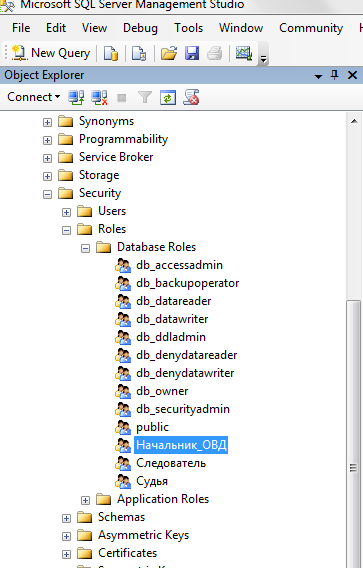
Task: Select the db_datawriter role
Action: coord(172,319)
